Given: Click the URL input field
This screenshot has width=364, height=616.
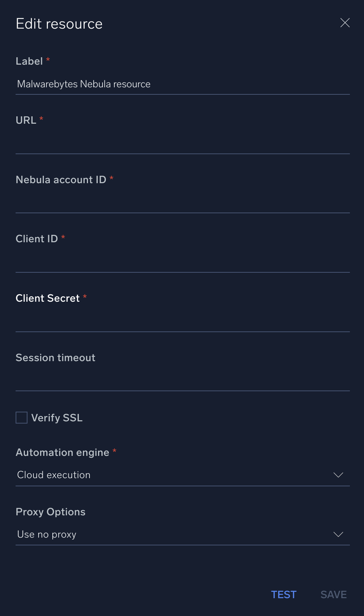Looking at the screenshot, I should point(182,147).
